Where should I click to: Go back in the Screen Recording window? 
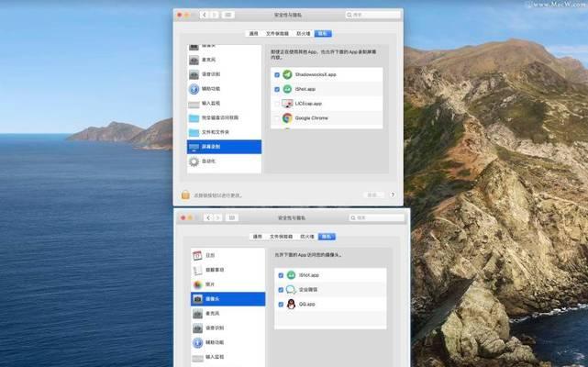(x=204, y=15)
